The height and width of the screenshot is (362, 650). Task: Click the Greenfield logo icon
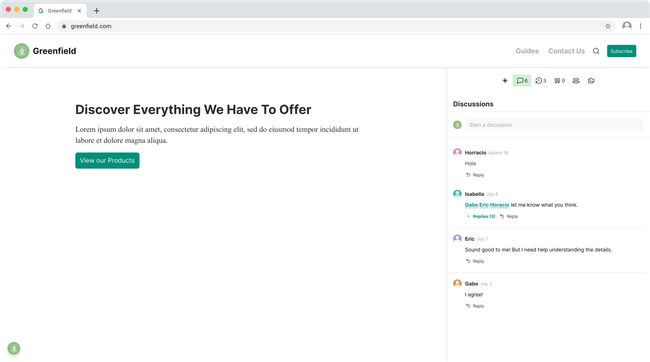[x=22, y=51]
